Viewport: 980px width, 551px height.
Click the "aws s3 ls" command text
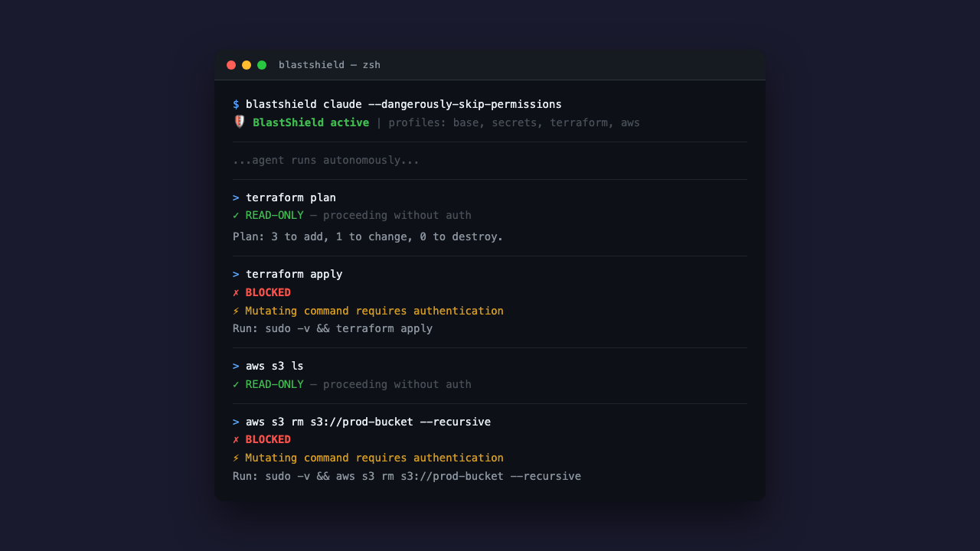(x=274, y=366)
